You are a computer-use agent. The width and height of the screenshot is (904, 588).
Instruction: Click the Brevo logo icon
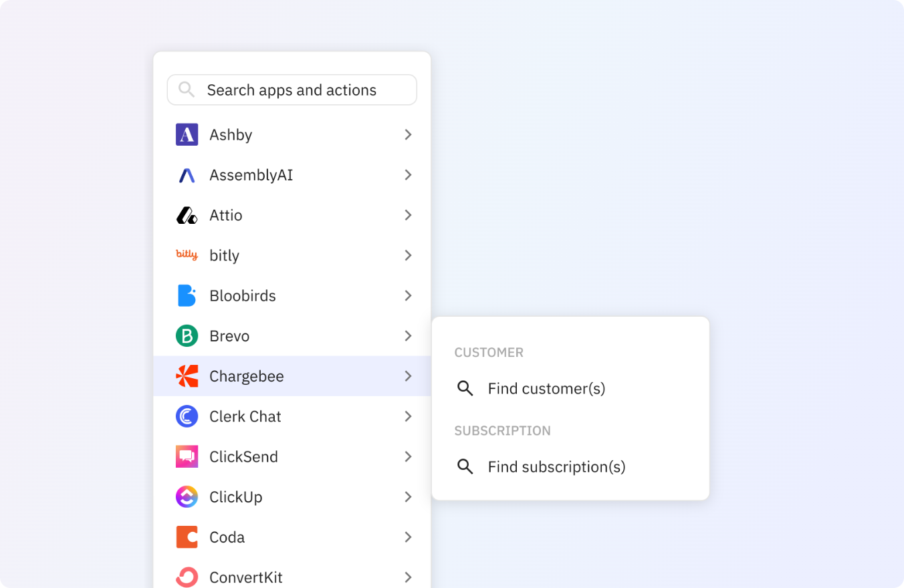click(x=187, y=335)
